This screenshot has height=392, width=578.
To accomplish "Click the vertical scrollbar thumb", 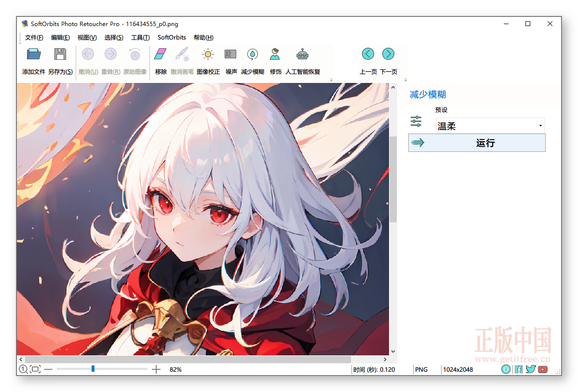I will click(393, 179).
